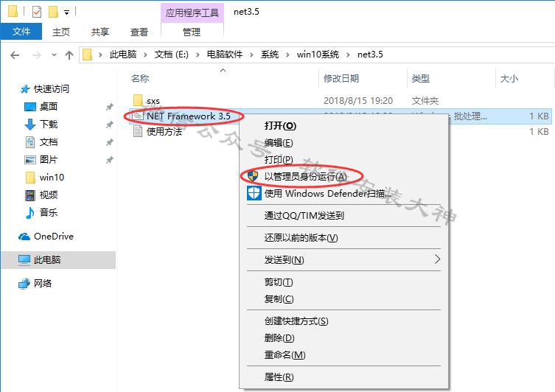Click win10系统 in the breadcrumb path

(318, 55)
